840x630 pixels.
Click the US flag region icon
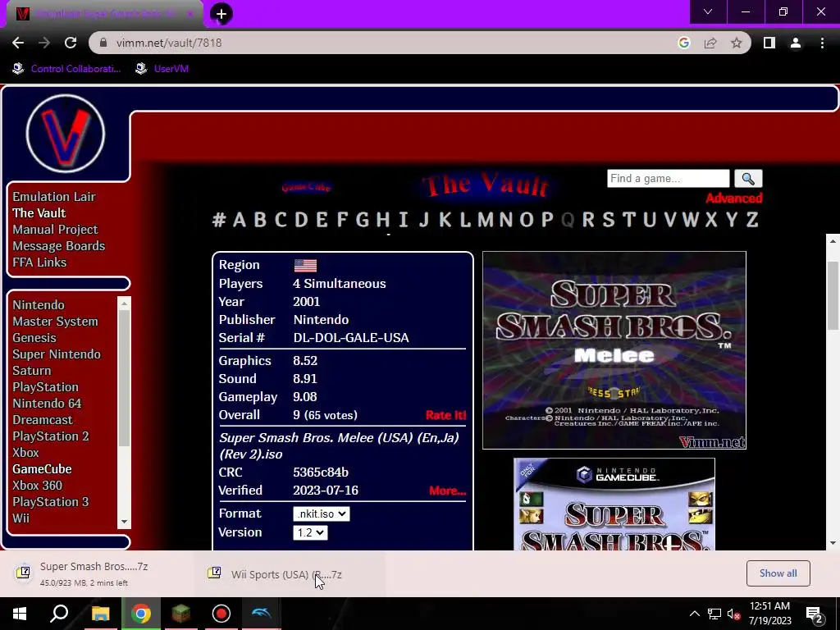click(x=305, y=265)
